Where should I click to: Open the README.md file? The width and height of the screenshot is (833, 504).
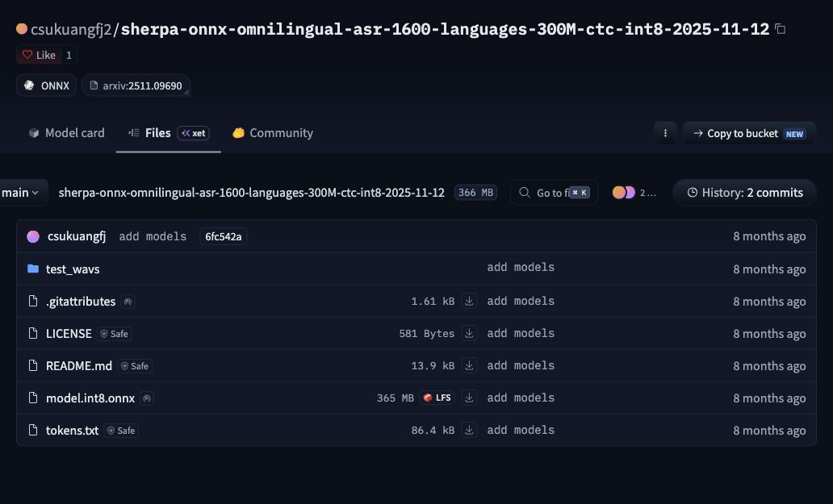point(78,366)
